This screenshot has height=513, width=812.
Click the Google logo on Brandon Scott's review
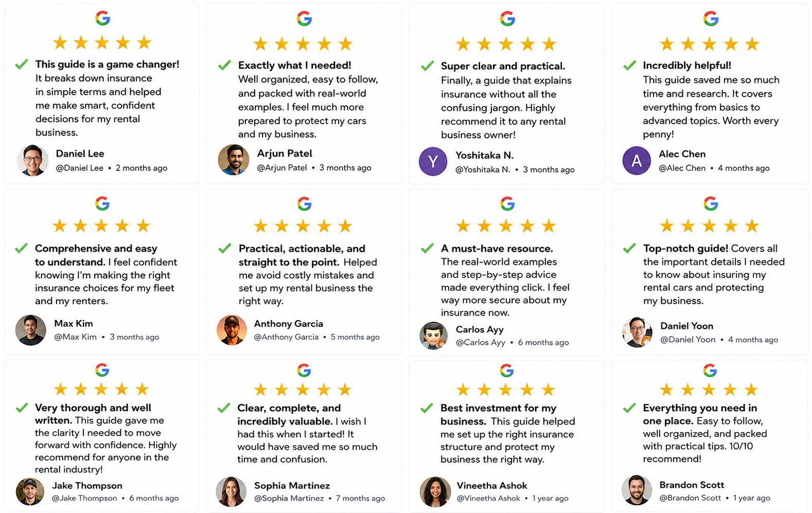(x=710, y=370)
